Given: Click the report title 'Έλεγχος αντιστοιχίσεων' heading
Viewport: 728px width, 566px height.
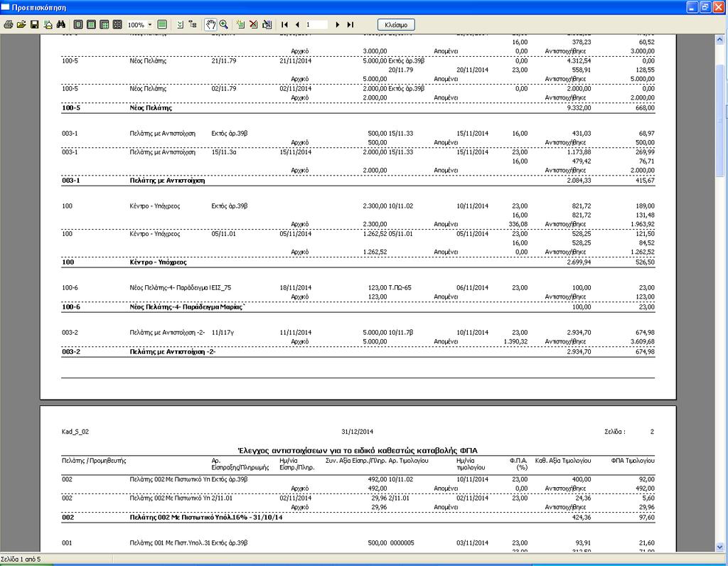Looking at the screenshot, I should click(358, 450).
